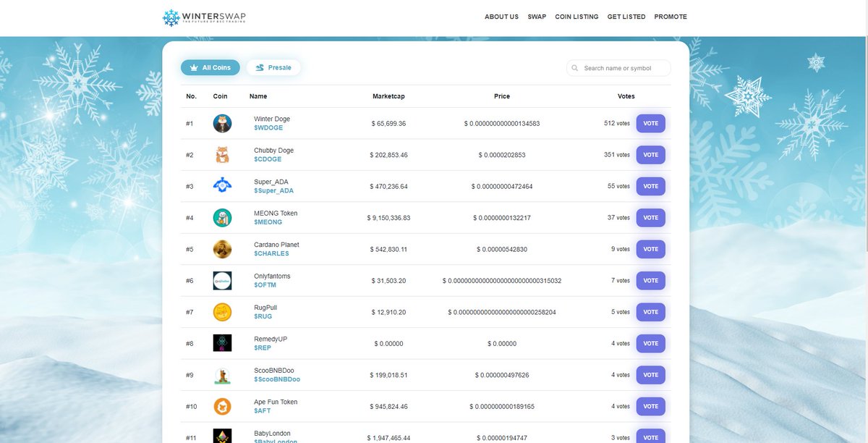This screenshot has height=443, width=868.
Task: Click the RugPull coin icon
Action: click(221, 311)
